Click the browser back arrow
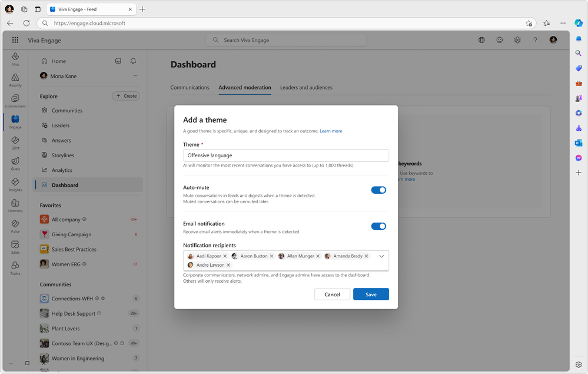Viewport: 588px width, 374px height. click(x=10, y=23)
